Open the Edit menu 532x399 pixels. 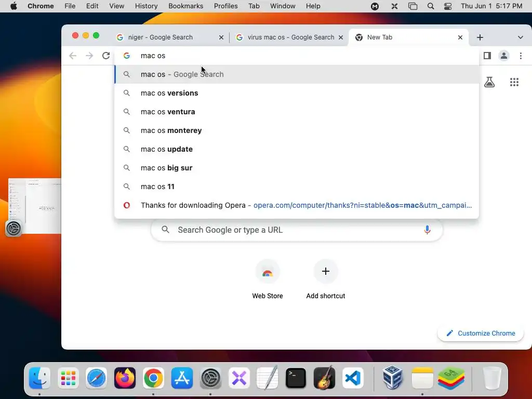92,6
